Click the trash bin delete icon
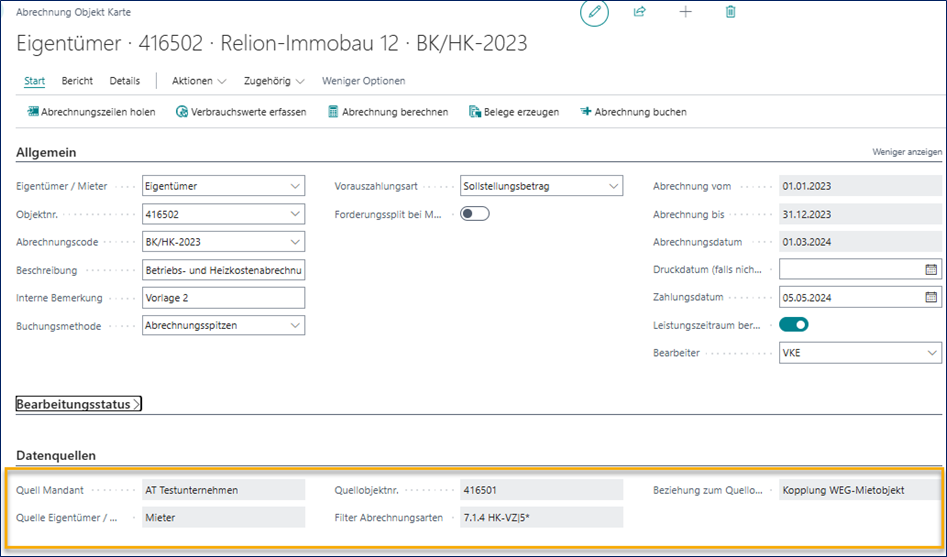947x557 pixels. pyautogui.click(x=731, y=11)
